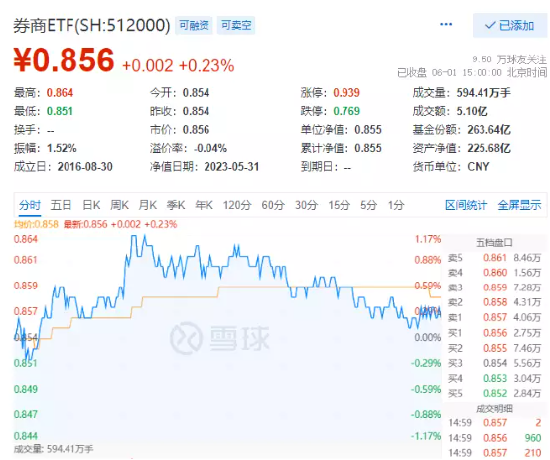The image size is (550, 460).
Task: Click the 14:59 trade with volume 210
Action: coord(495,453)
